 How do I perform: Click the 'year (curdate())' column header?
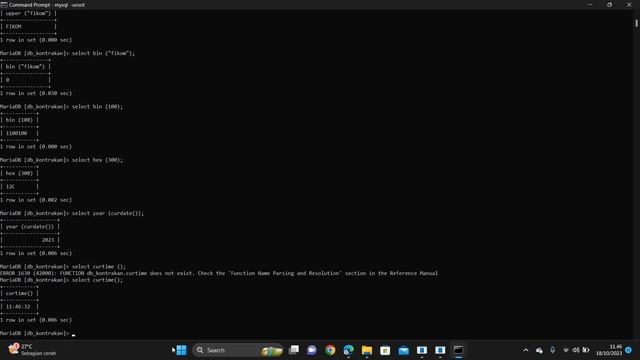(30, 227)
